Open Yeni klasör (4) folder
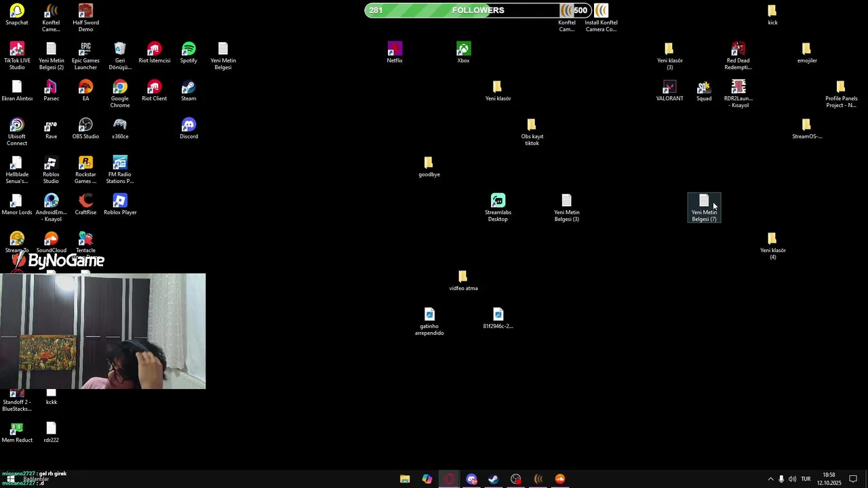Viewport: 868px width, 488px height. [x=772, y=246]
